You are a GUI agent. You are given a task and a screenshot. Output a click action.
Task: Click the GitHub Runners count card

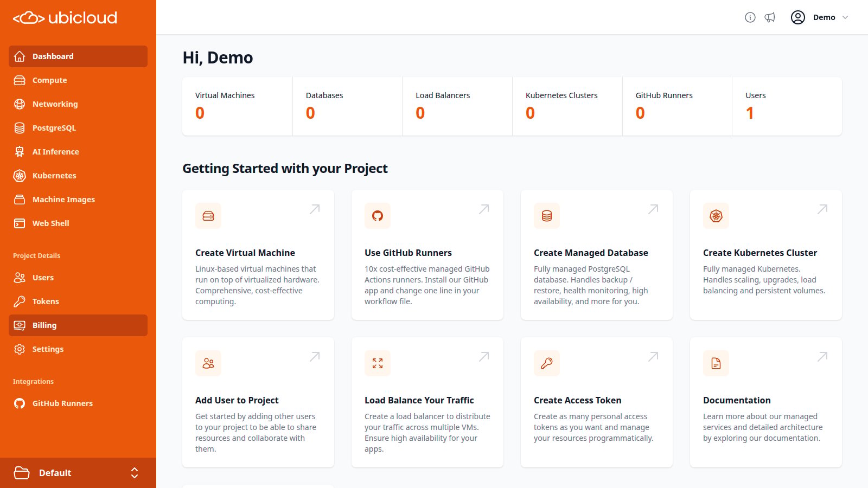tap(678, 106)
